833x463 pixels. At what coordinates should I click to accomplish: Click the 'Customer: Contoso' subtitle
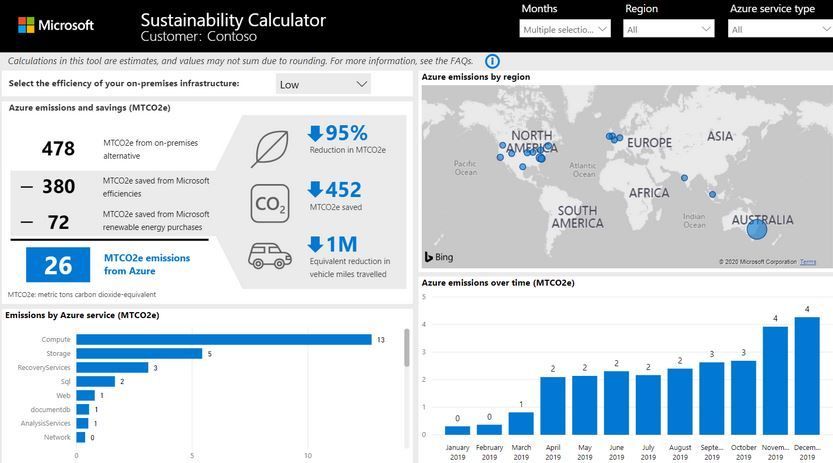199,37
